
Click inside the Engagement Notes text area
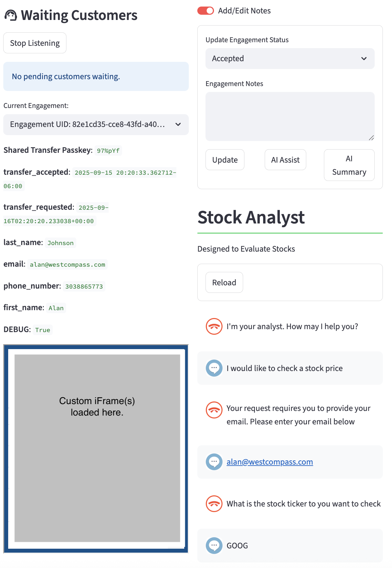pos(290,116)
